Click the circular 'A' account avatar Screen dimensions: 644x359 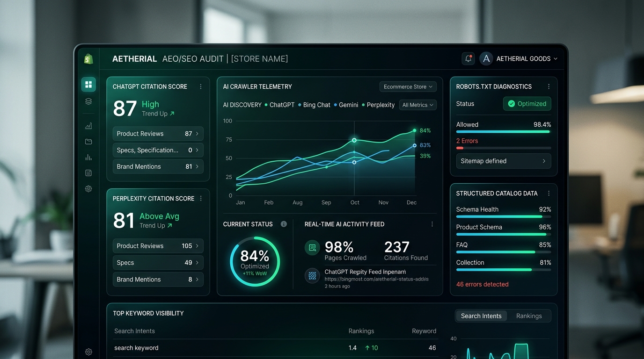click(x=486, y=58)
